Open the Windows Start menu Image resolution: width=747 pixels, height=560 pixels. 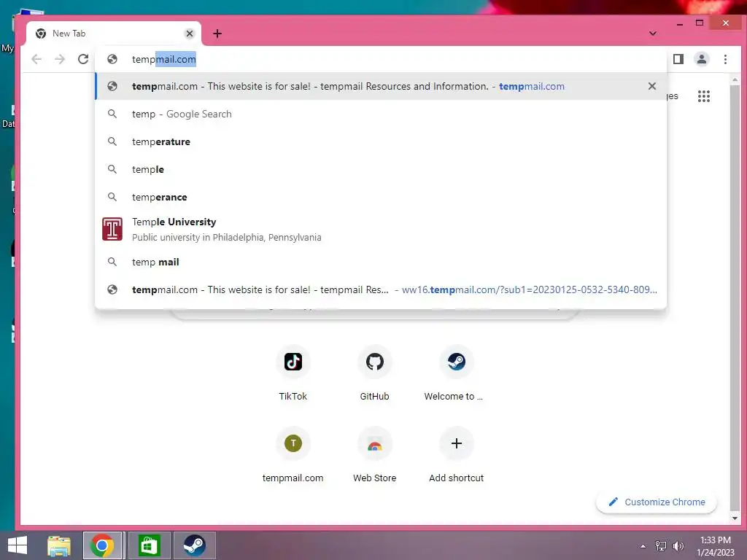coord(18,545)
